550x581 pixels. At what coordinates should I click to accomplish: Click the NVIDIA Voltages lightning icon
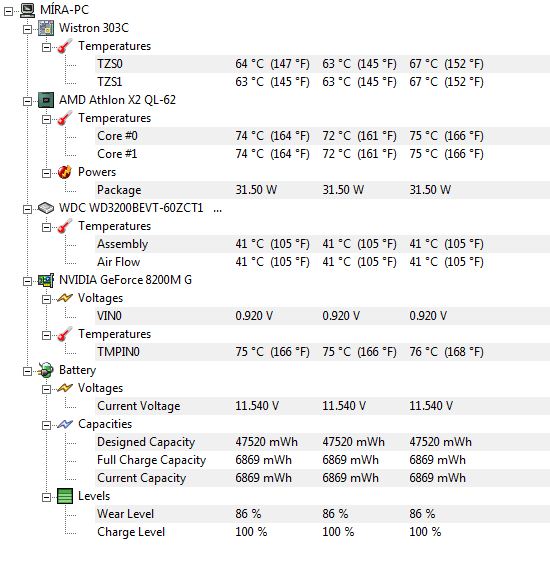pyautogui.click(x=65, y=298)
